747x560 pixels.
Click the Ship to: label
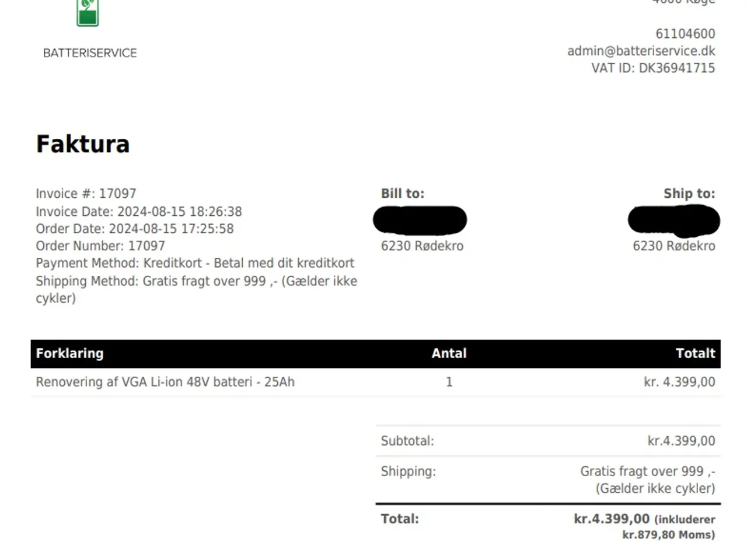(x=689, y=194)
